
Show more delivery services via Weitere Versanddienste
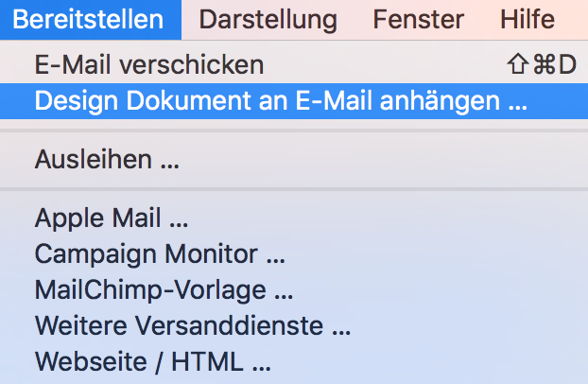click(294, 325)
